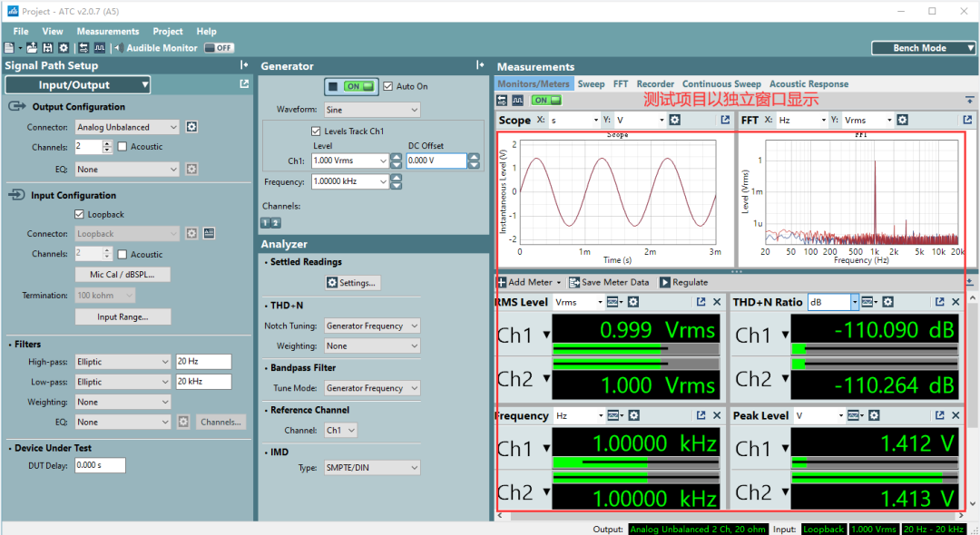Switch to the Continuous Sweep tab
The width and height of the screenshot is (980, 535).
[721, 83]
